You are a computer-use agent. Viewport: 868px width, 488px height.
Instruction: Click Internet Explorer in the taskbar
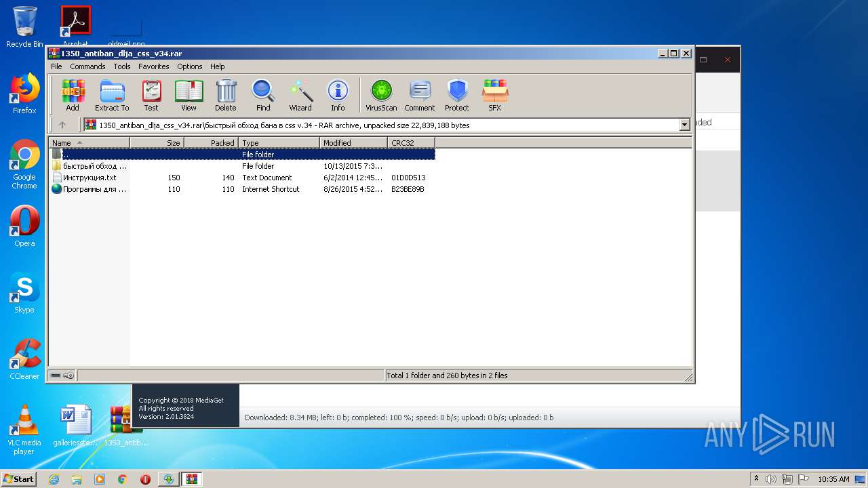[x=54, y=479]
